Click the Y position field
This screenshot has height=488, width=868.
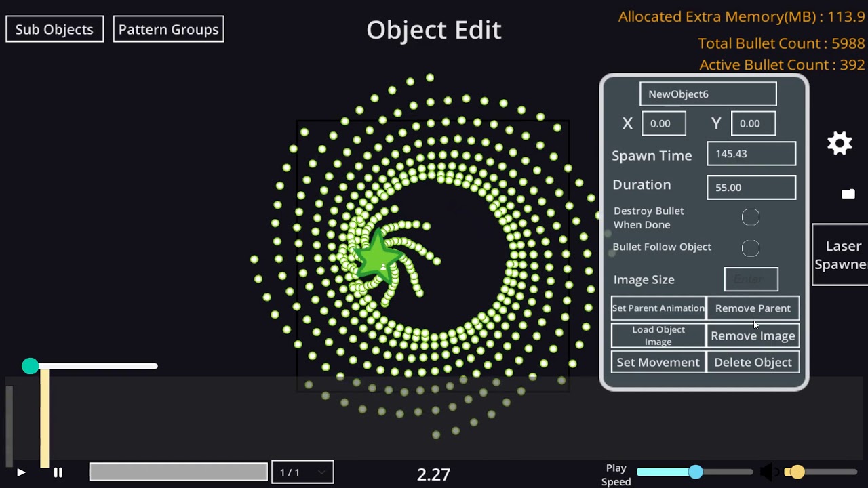(x=753, y=123)
